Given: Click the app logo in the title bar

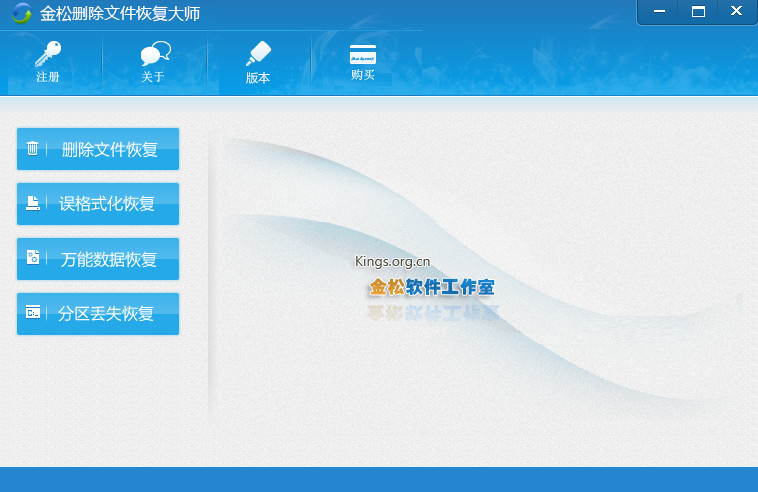Looking at the screenshot, I should tap(21, 13).
